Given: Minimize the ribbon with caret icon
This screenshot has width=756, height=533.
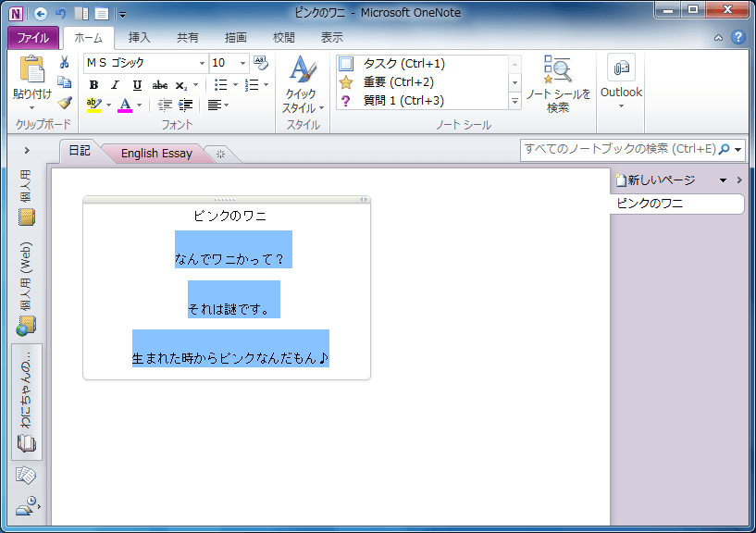Looking at the screenshot, I should click(x=718, y=38).
